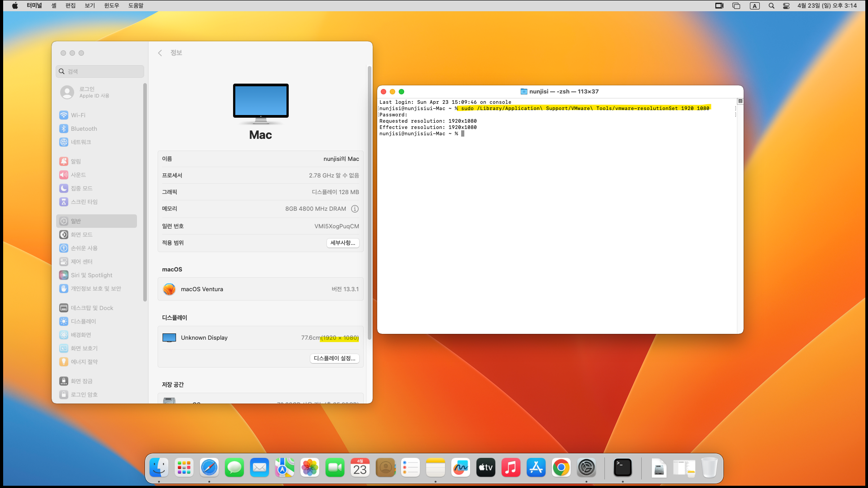Click Terminal title nunjisi — -zsh
Screen dimensions: 868x488
[x=564, y=91]
